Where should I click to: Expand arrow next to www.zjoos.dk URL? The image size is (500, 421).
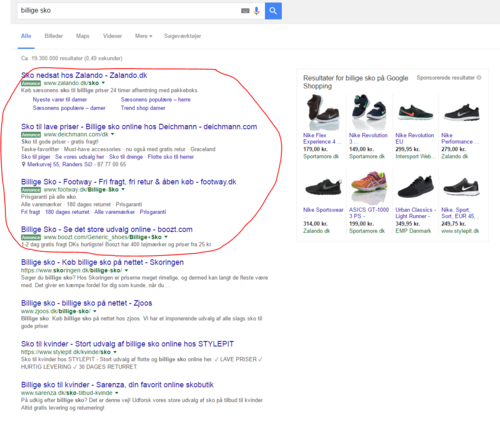(x=95, y=311)
